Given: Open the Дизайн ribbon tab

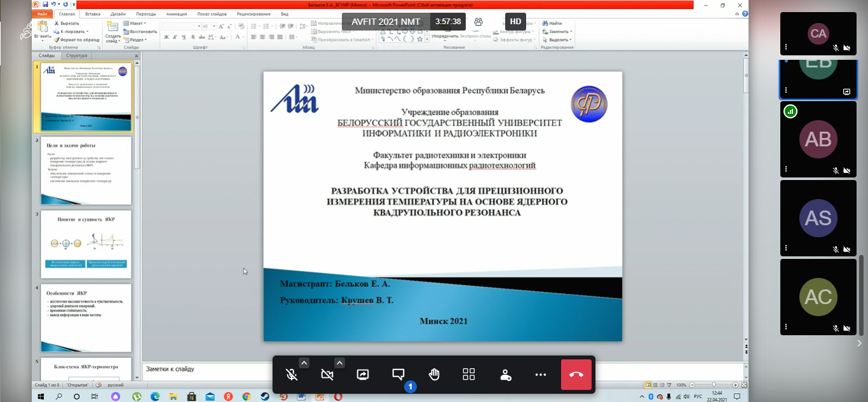Looking at the screenshot, I should 119,13.
